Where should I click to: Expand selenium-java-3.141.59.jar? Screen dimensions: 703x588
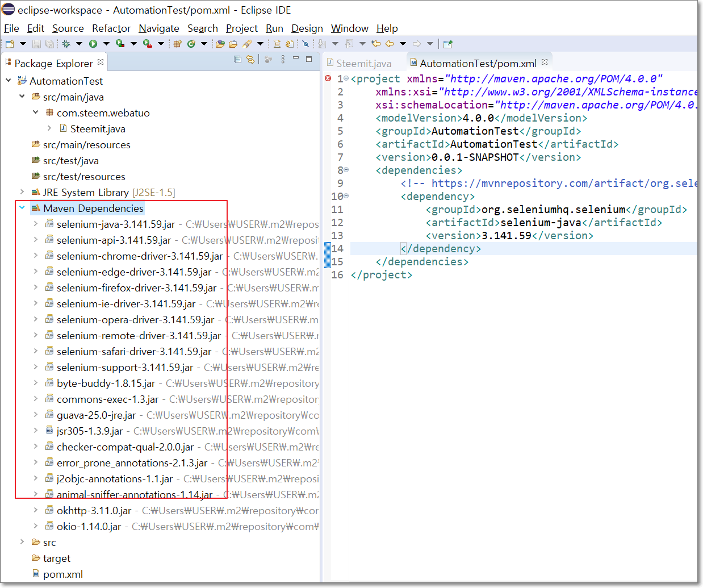click(36, 223)
